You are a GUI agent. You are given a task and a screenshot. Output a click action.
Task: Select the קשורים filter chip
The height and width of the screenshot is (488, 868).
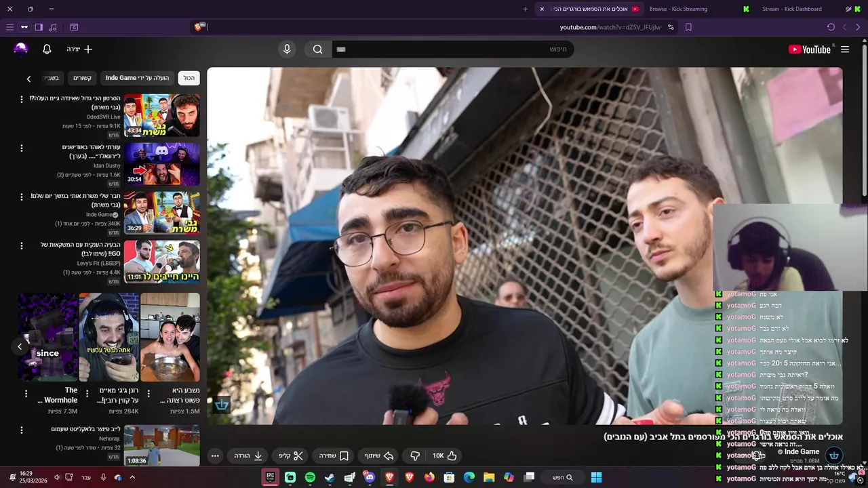pyautogui.click(x=82, y=78)
